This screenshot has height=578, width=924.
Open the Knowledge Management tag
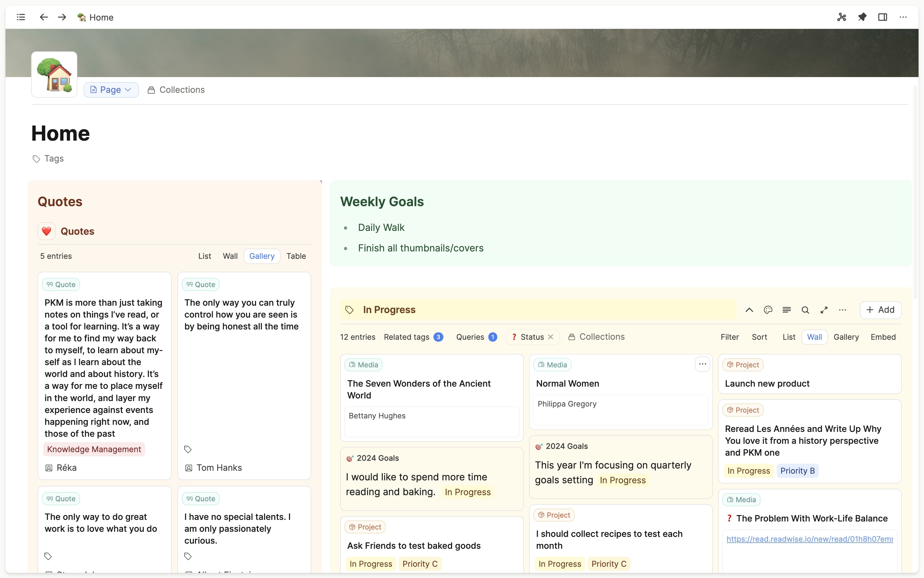pos(94,449)
